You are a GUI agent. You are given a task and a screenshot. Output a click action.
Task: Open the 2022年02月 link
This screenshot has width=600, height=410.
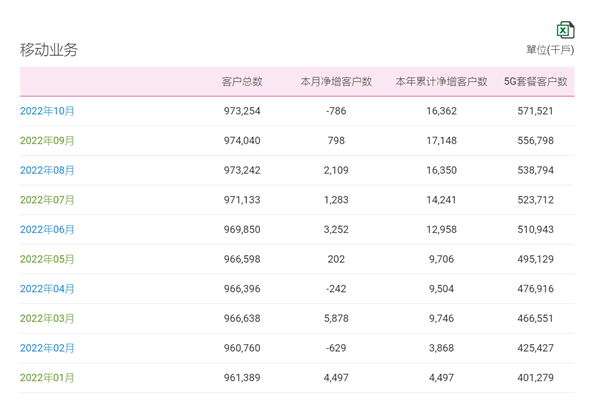[47, 348]
